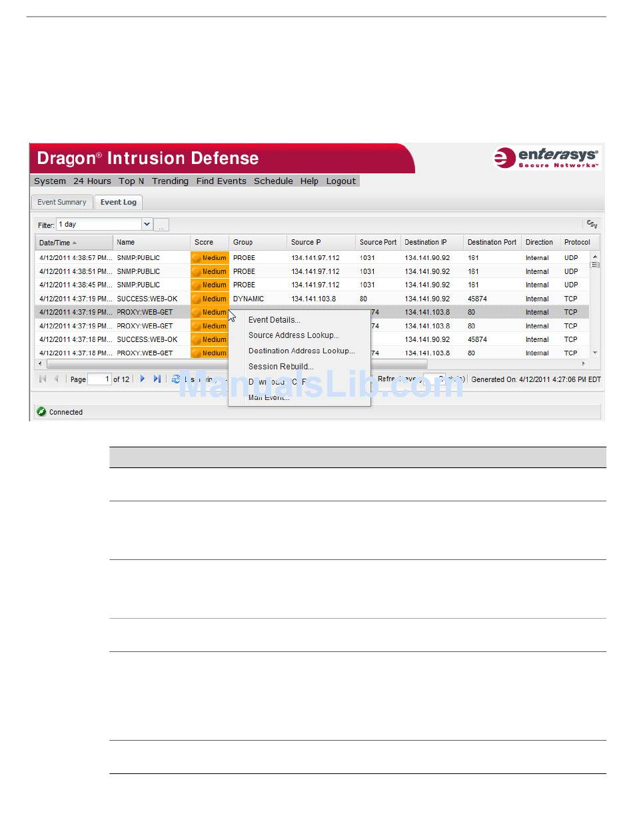This screenshot has width=633, height=840.
Task: Open the Schedule menu
Action: coord(273,181)
